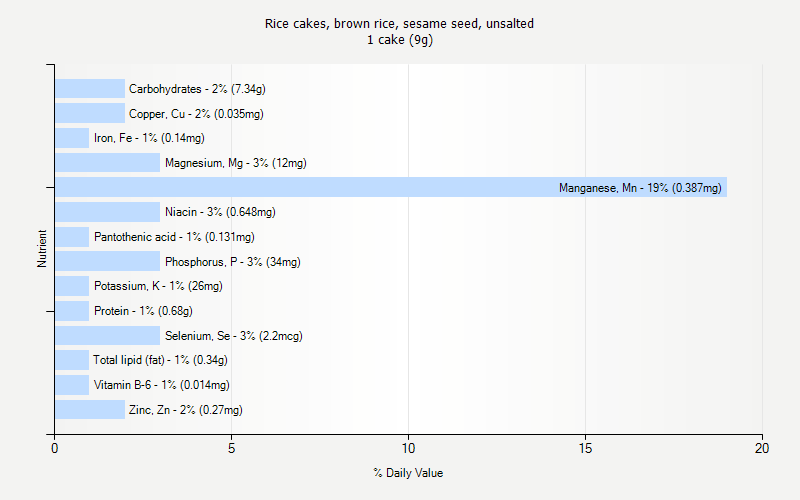Click the Vitamin B-6 bar
Image resolution: width=800 pixels, height=500 pixels.
coord(72,385)
